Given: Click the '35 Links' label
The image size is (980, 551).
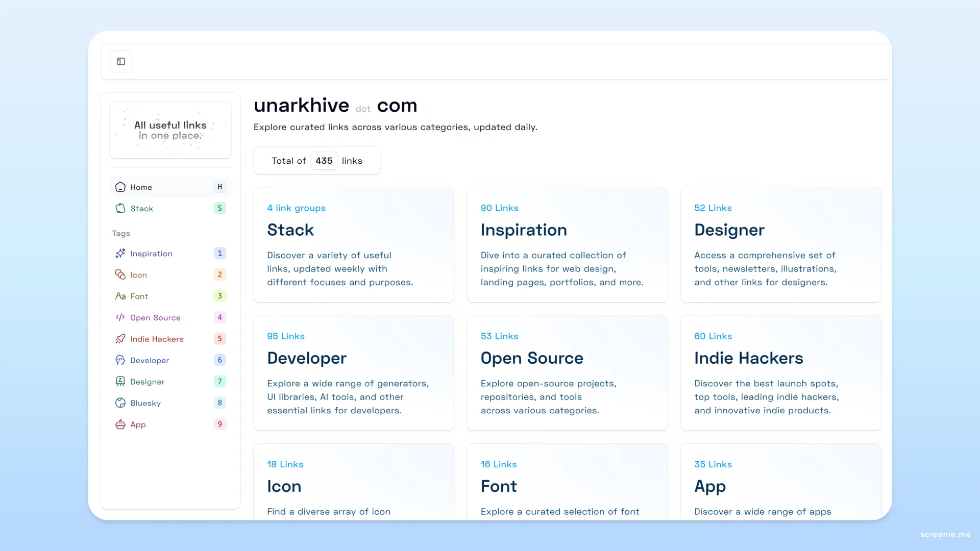Looking at the screenshot, I should click(x=713, y=464).
